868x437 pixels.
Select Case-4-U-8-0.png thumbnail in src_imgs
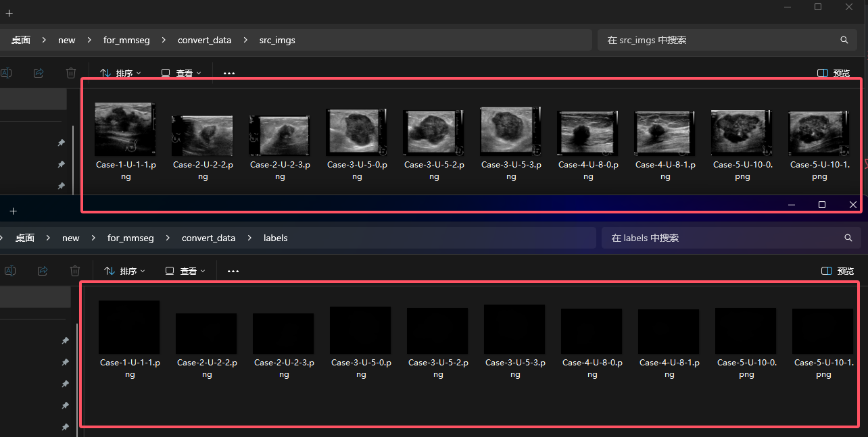point(587,134)
